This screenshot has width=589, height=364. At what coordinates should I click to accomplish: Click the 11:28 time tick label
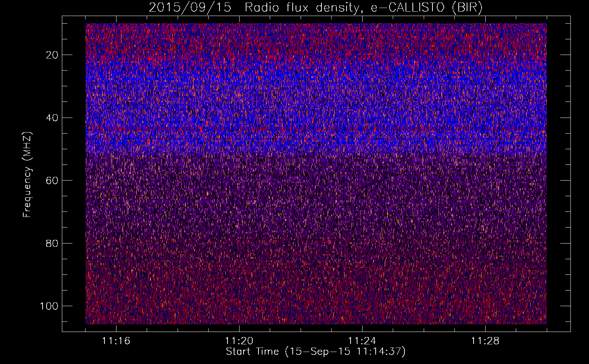[485, 341]
